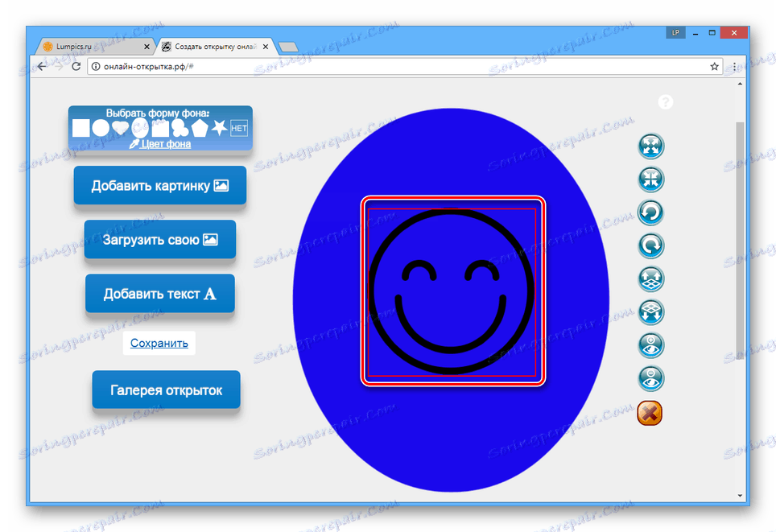Rotate the selected image clockwise

tap(650, 246)
